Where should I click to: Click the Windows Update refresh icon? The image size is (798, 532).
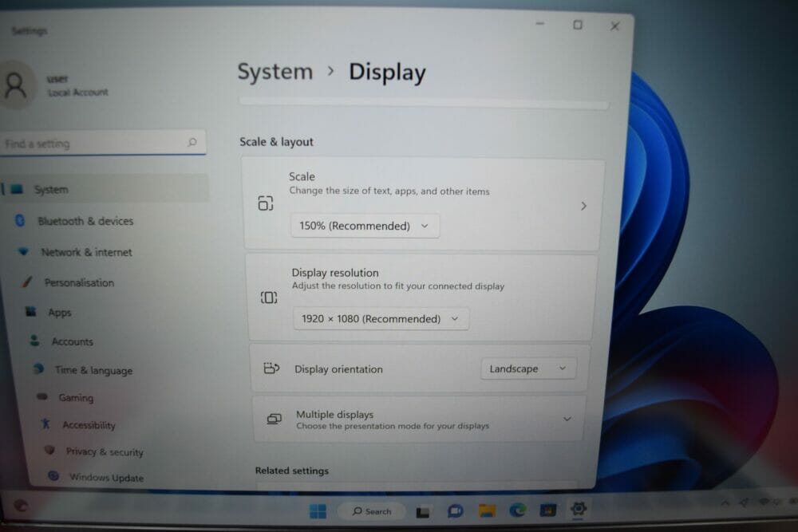pos(53,476)
